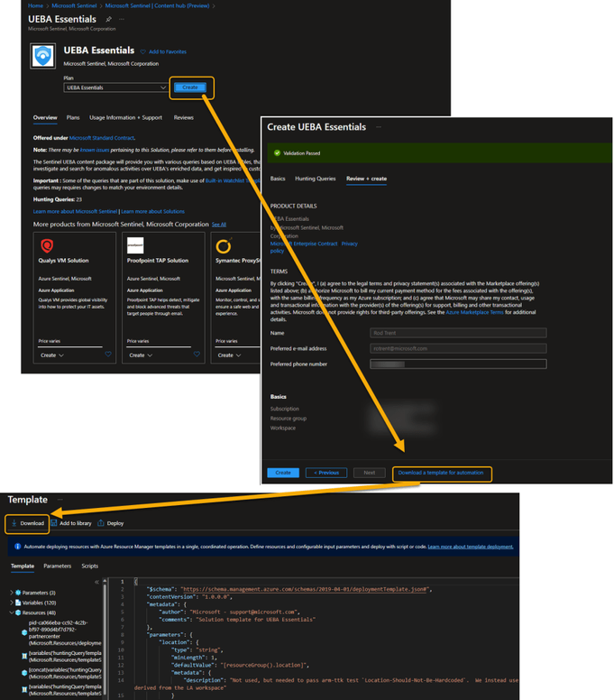The width and height of the screenshot is (614, 700).
Task: Collapse the template tree with double-chevron icon
Action: click(96, 582)
